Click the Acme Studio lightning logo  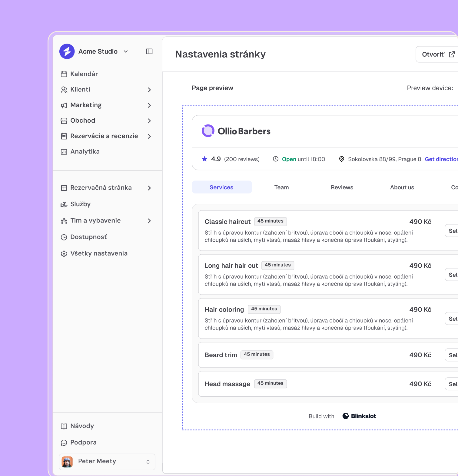tap(67, 51)
